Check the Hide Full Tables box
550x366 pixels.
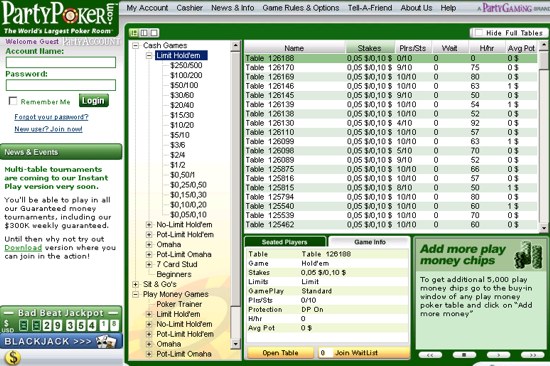coord(478,33)
